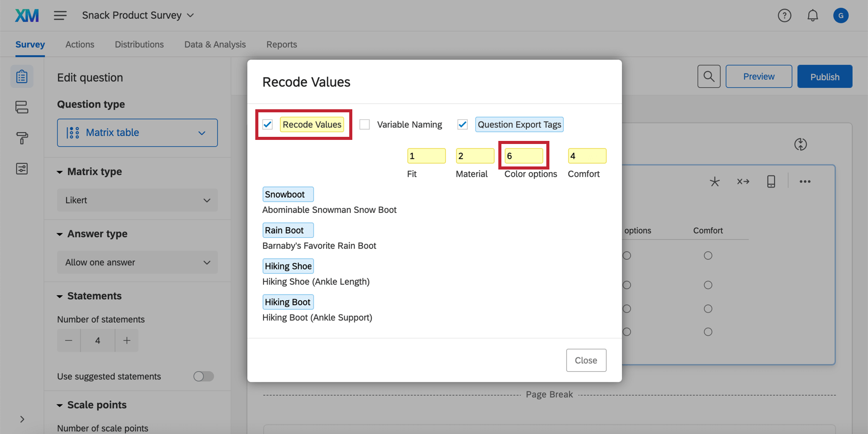
Task: Go to the Data & Analysis tab
Action: click(x=215, y=44)
